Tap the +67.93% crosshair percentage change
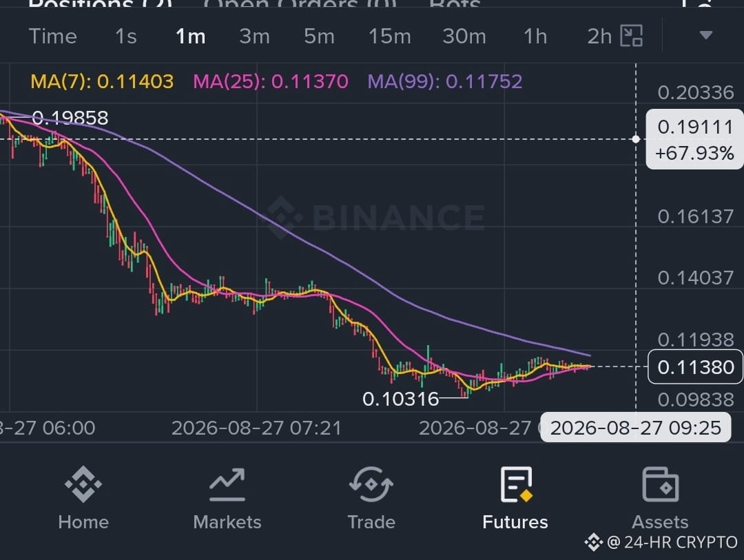The height and width of the screenshot is (560, 744). click(x=694, y=154)
